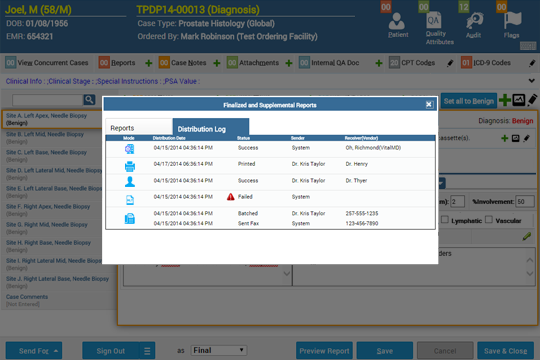
Task: Click the search magnifier icon
Action: 89,100
